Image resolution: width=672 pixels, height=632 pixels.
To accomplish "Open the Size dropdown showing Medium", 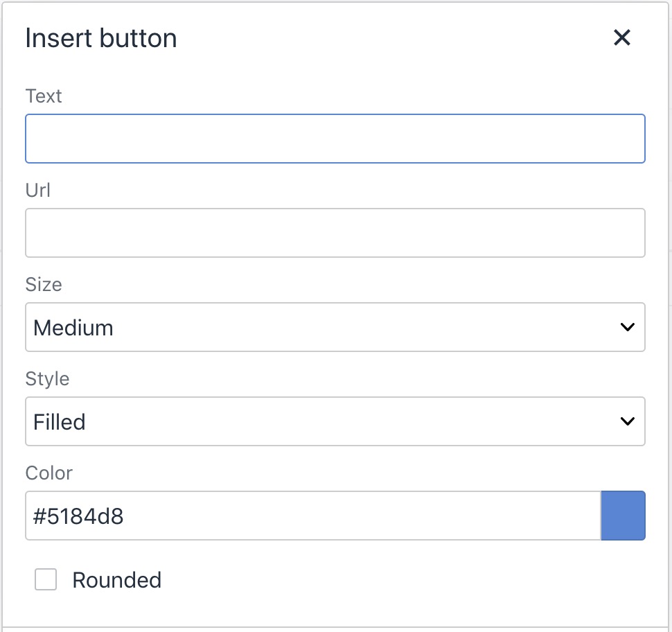I will (335, 328).
